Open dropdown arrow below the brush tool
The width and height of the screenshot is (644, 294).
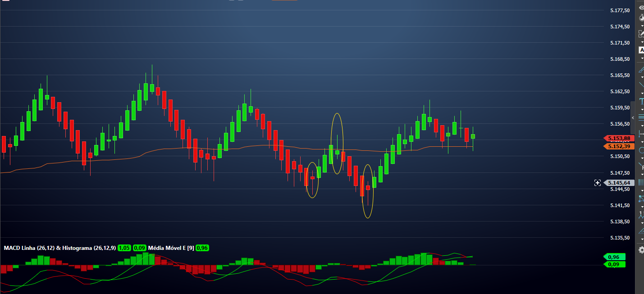642,77
